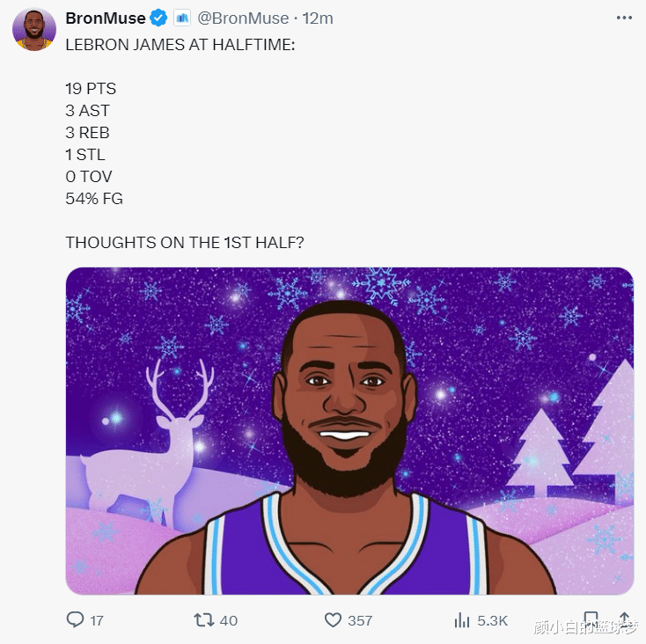646x644 pixels.
Task: Click the 357 likes count
Action: tap(360, 620)
